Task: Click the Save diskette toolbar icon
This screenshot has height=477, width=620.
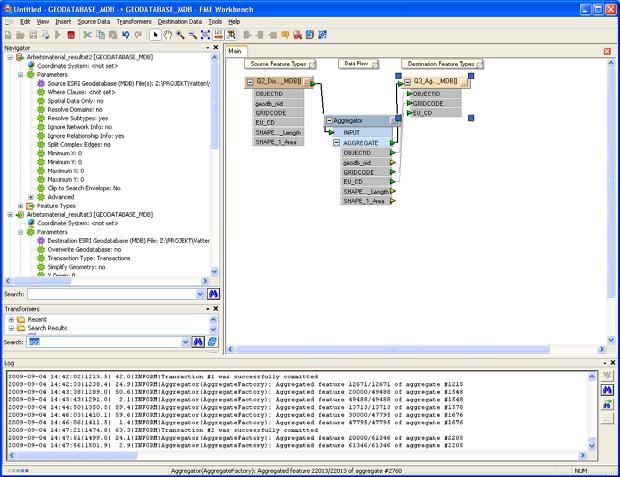Action: (x=33, y=35)
